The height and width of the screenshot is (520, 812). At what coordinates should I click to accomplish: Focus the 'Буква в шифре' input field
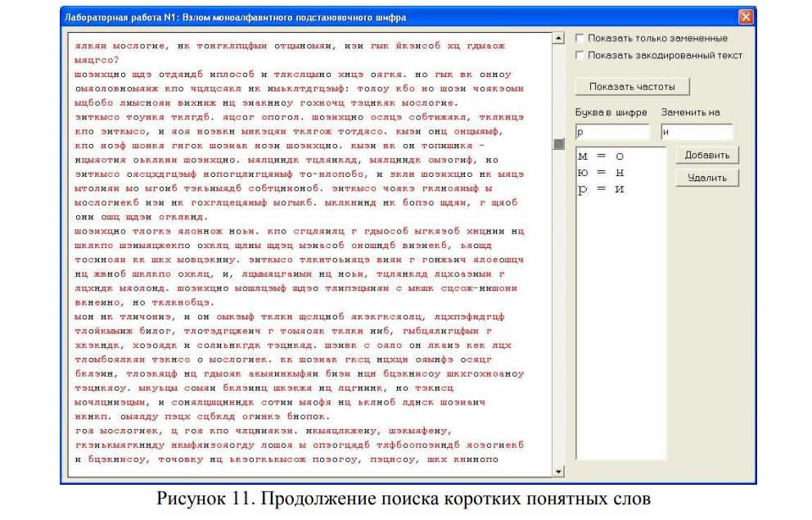point(611,132)
